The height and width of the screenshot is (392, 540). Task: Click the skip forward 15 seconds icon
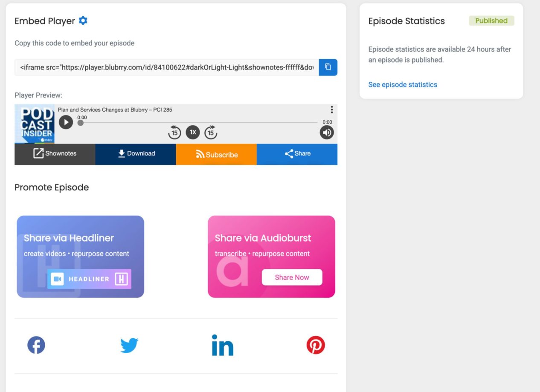click(x=211, y=132)
